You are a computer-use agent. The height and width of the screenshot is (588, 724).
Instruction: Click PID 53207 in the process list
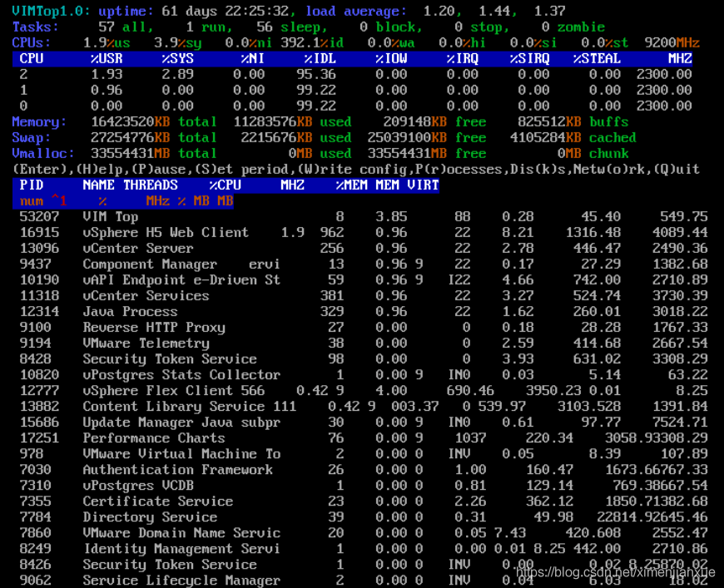click(x=39, y=216)
